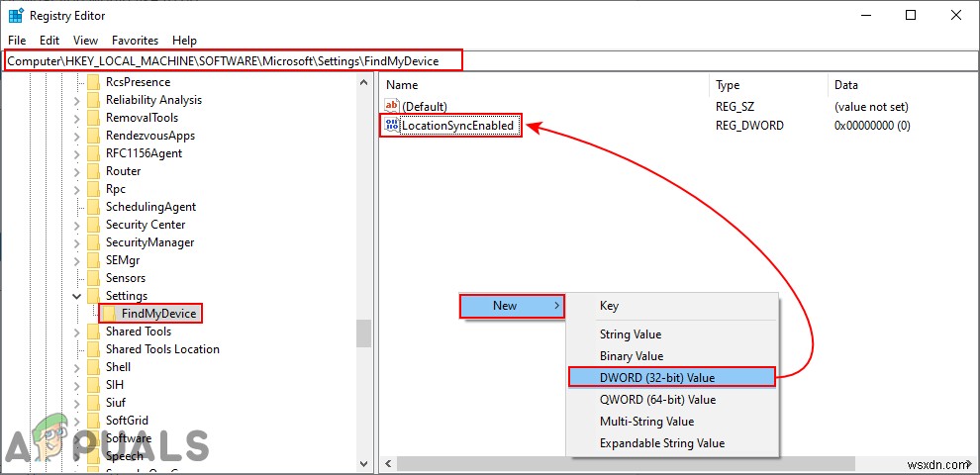Expand the RendezvousApps key
This screenshot has width=980, height=475.
77,136
